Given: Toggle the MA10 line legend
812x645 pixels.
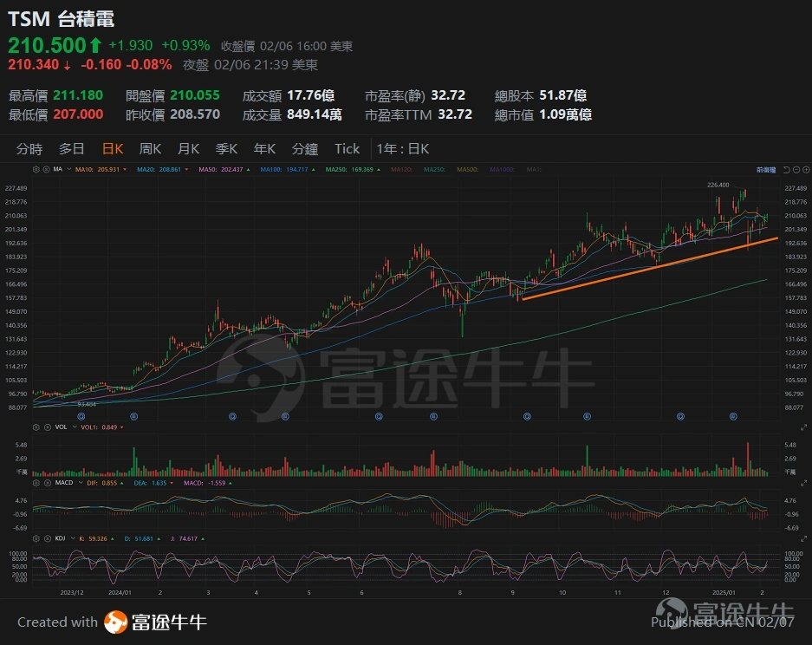Looking at the screenshot, I should tap(101, 169).
